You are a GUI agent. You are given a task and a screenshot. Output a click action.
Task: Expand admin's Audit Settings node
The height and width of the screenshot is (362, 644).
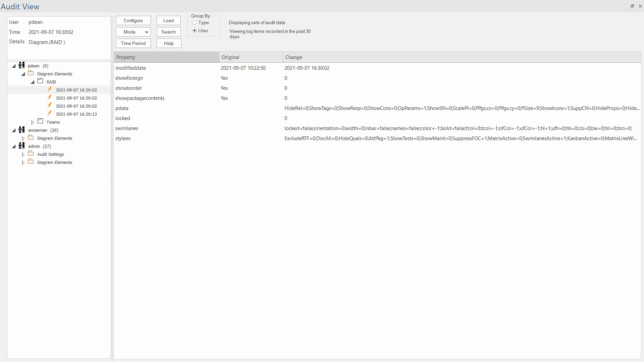pyautogui.click(x=23, y=155)
